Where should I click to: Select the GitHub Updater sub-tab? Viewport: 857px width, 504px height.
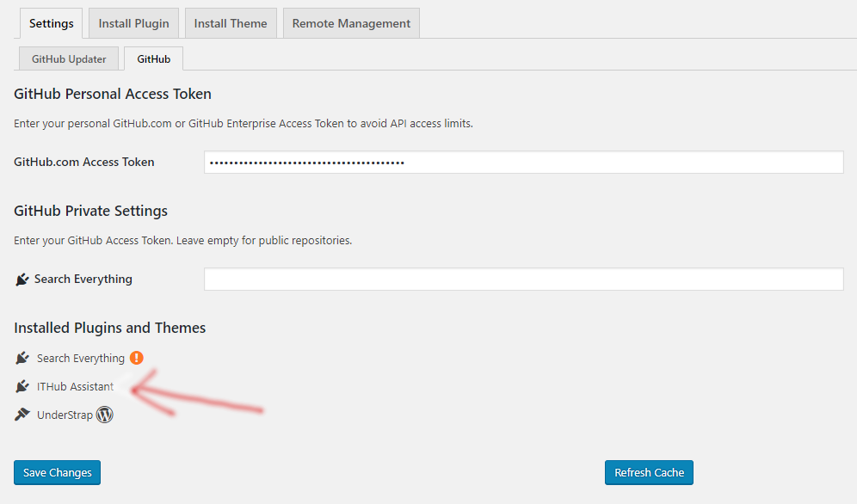[69, 59]
